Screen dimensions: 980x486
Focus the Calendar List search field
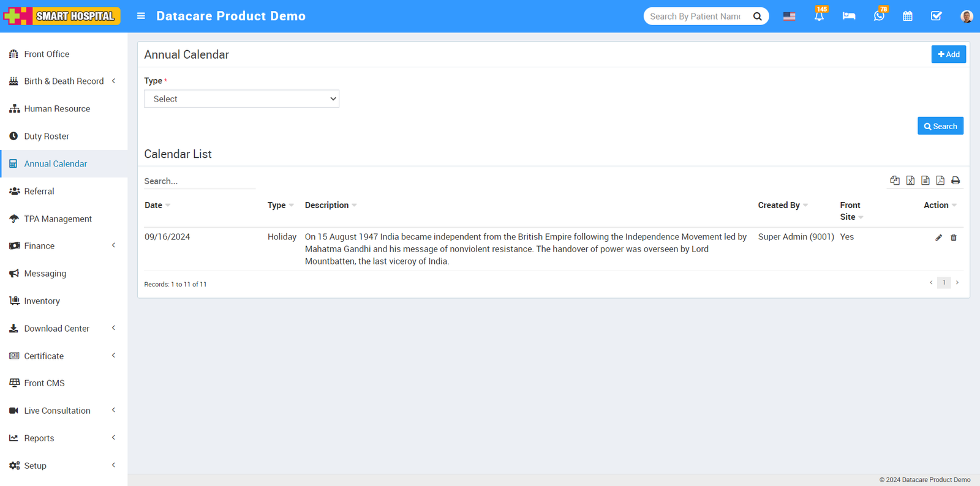point(199,181)
